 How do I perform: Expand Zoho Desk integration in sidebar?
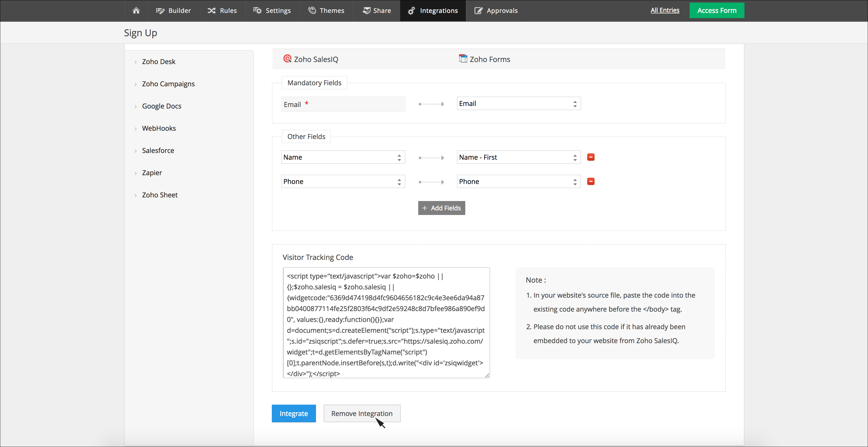tap(158, 62)
